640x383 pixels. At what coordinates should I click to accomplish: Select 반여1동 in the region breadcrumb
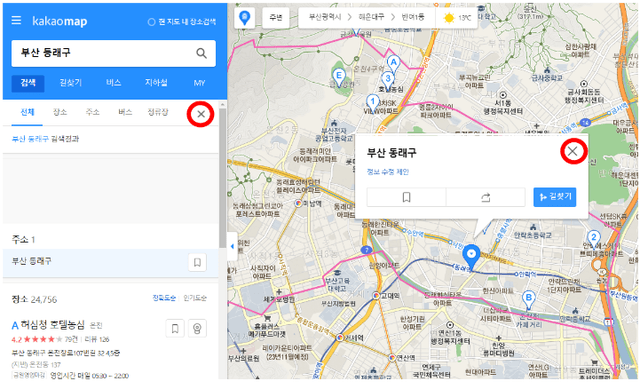point(413,18)
